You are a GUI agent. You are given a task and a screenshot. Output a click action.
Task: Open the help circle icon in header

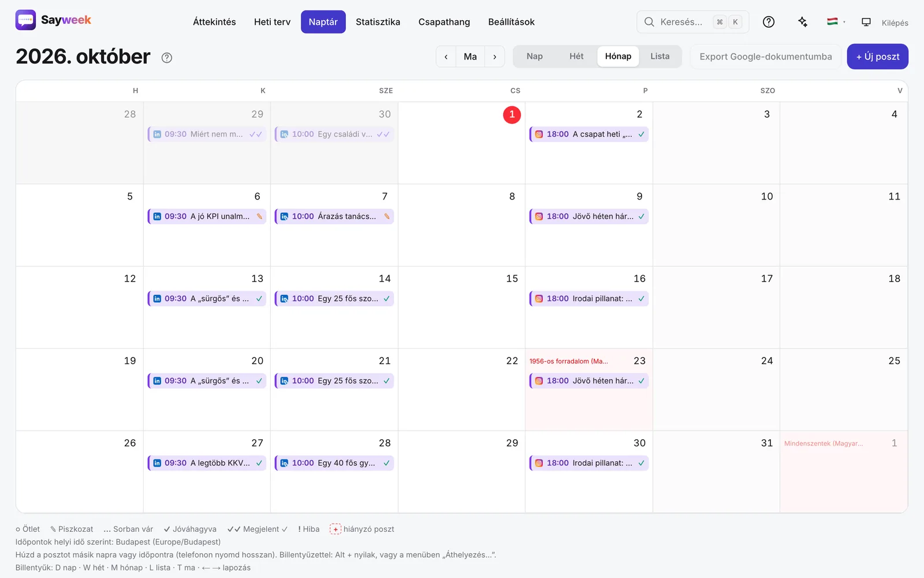coord(769,22)
